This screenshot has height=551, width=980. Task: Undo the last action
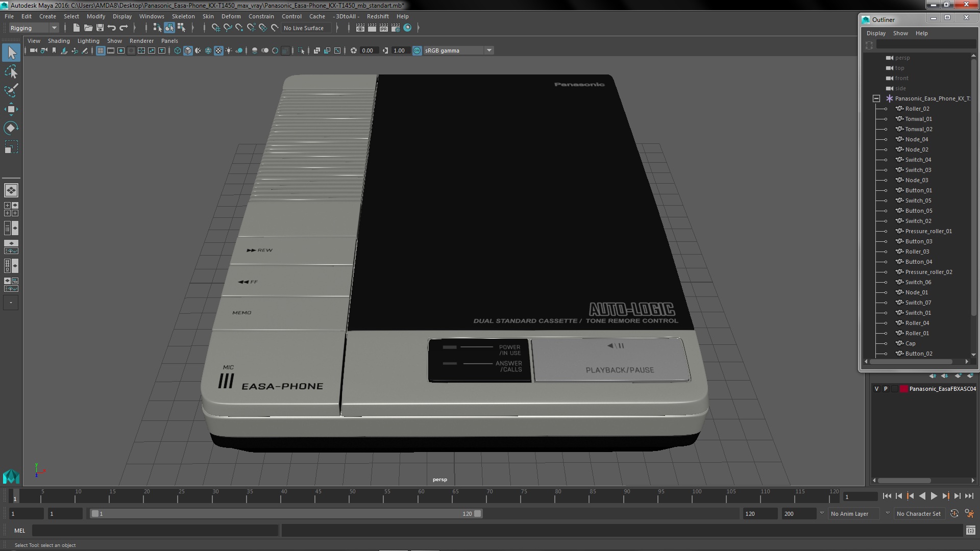click(112, 28)
